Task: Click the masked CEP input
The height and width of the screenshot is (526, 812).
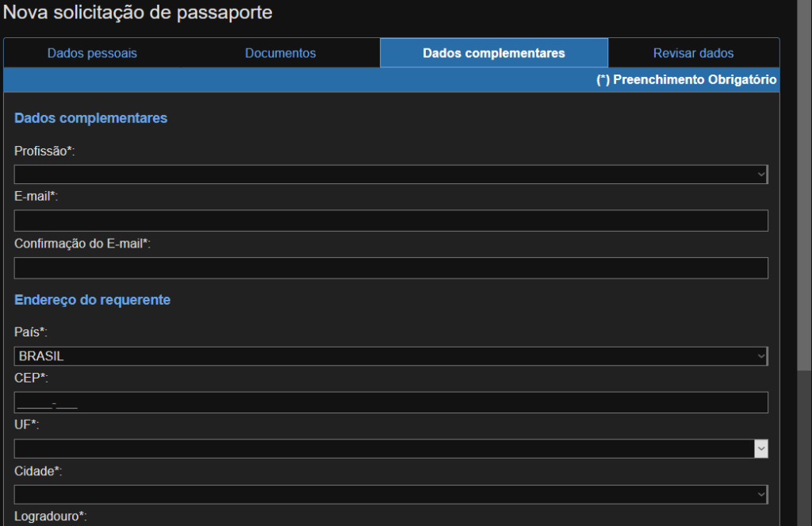Action: (x=390, y=402)
